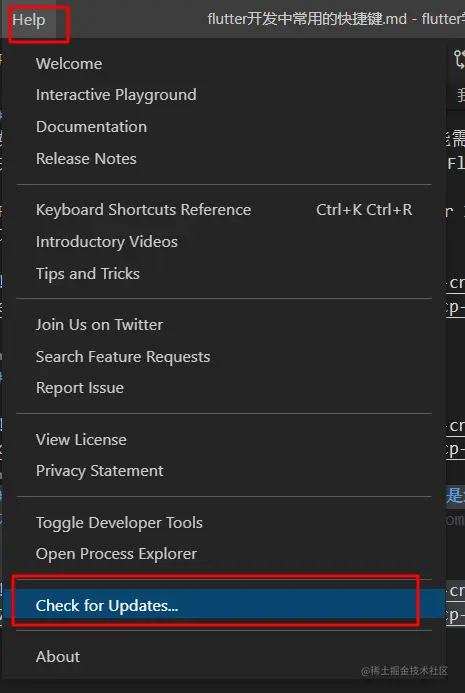Select Welcome from the Help menu
Viewport: 465px width, 693px height.
tap(224, 64)
